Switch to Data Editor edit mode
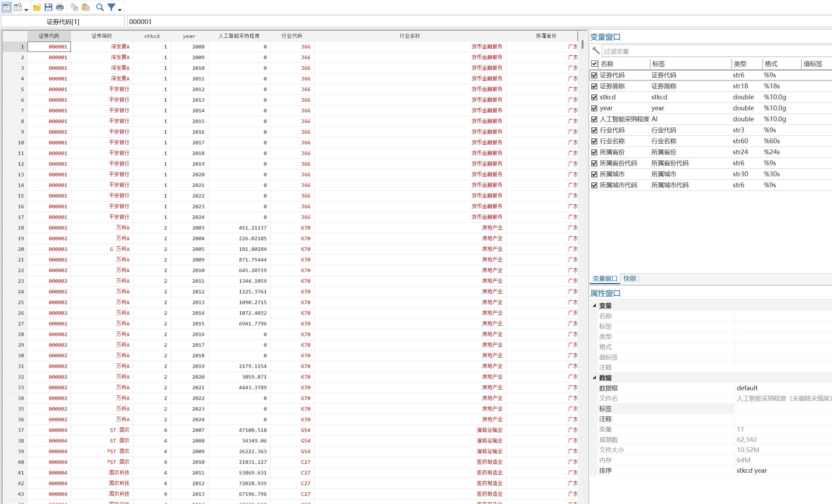 (x=7, y=7)
